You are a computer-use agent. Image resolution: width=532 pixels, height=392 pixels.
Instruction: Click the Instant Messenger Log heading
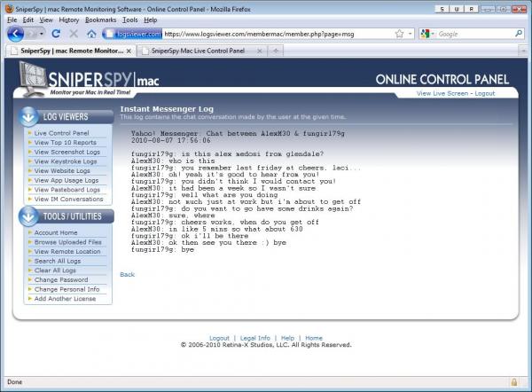pos(167,109)
